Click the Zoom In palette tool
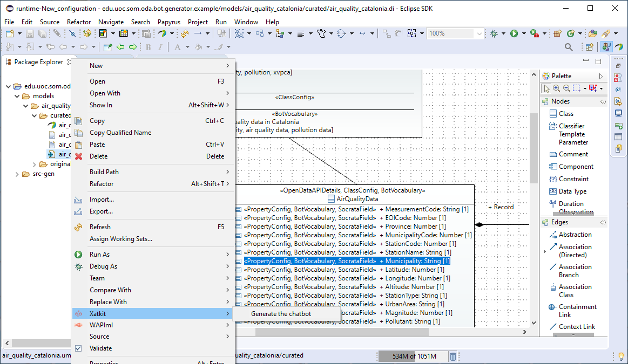The height and width of the screenshot is (364, 628). click(x=556, y=88)
